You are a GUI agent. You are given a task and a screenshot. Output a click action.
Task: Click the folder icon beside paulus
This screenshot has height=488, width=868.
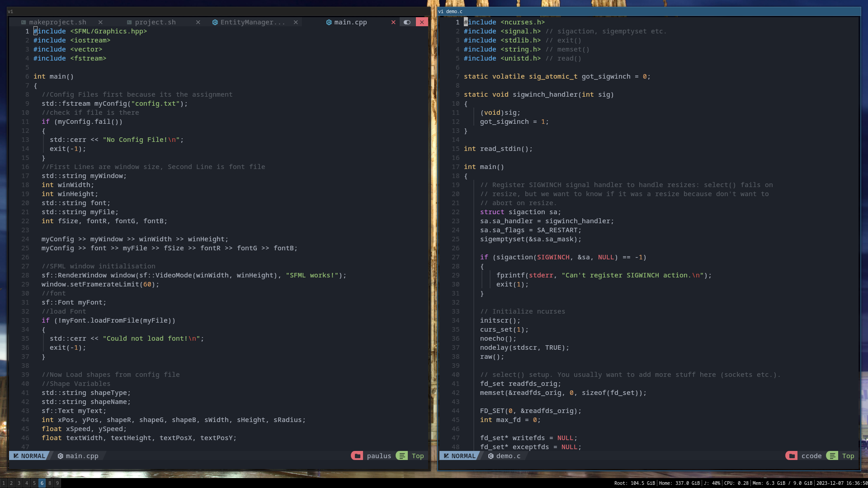coord(357,456)
